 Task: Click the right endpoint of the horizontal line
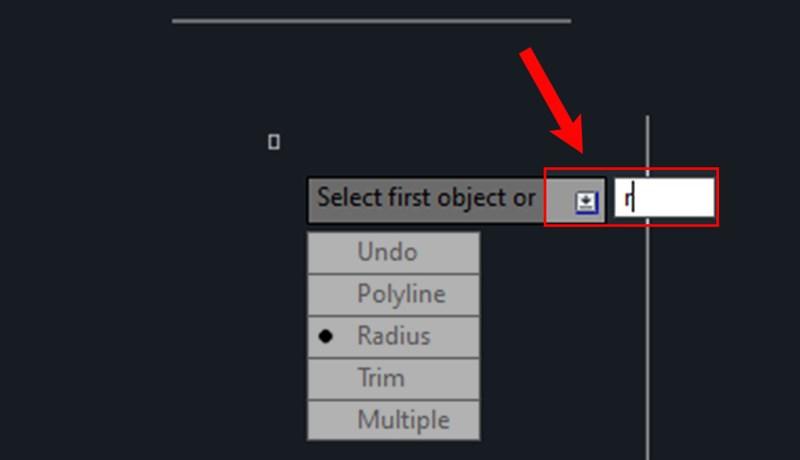pos(569,20)
